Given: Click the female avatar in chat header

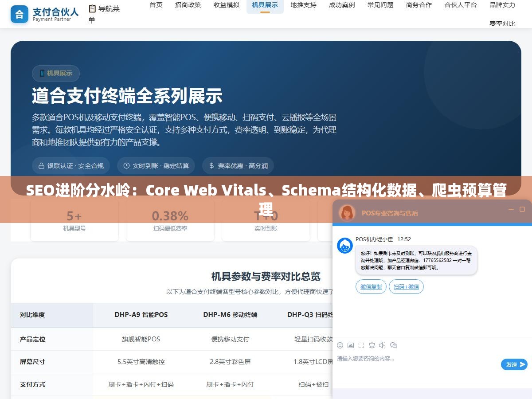Looking at the screenshot, I should (x=347, y=213).
